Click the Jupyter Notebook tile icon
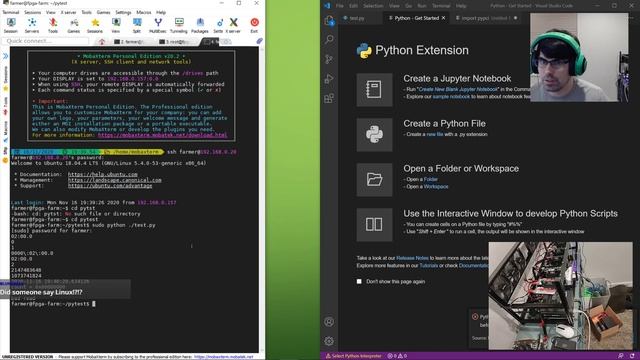The width and height of the screenshot is (640, 360). (x=374, y=90)
